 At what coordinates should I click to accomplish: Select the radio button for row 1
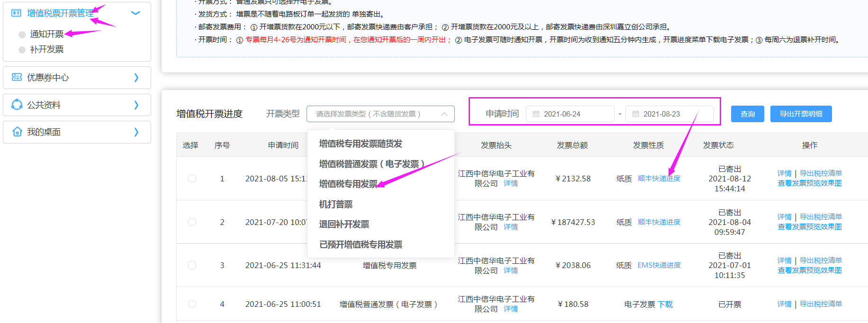click(x=192, y=179)
